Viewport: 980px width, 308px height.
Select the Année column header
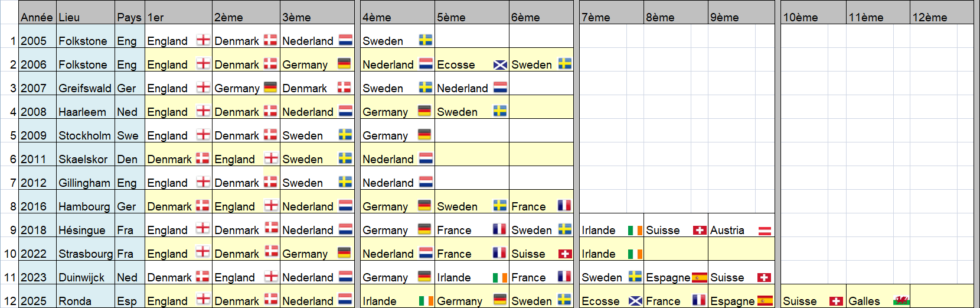[x=37, y=12]
